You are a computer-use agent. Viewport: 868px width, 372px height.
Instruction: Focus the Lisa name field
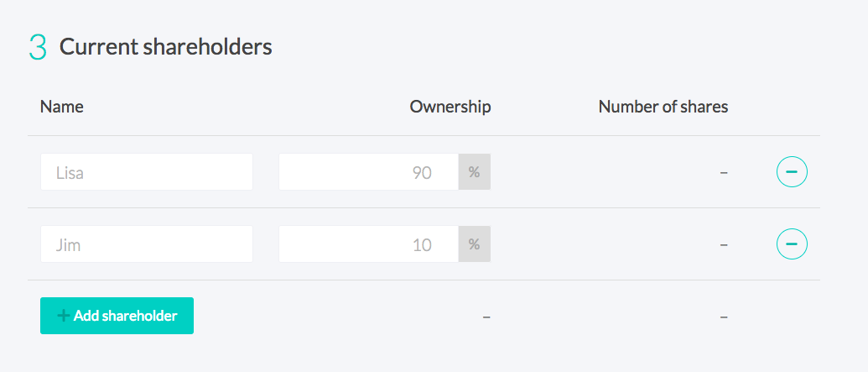click(x=147, y=172)
